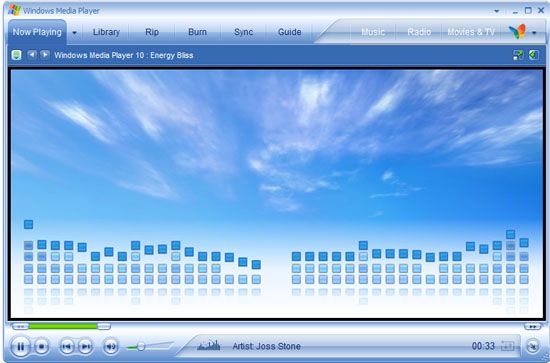Image resolution: width=550 pixels, height=363 pixels.
Task: Pause the current song
Action: point(20,347)
